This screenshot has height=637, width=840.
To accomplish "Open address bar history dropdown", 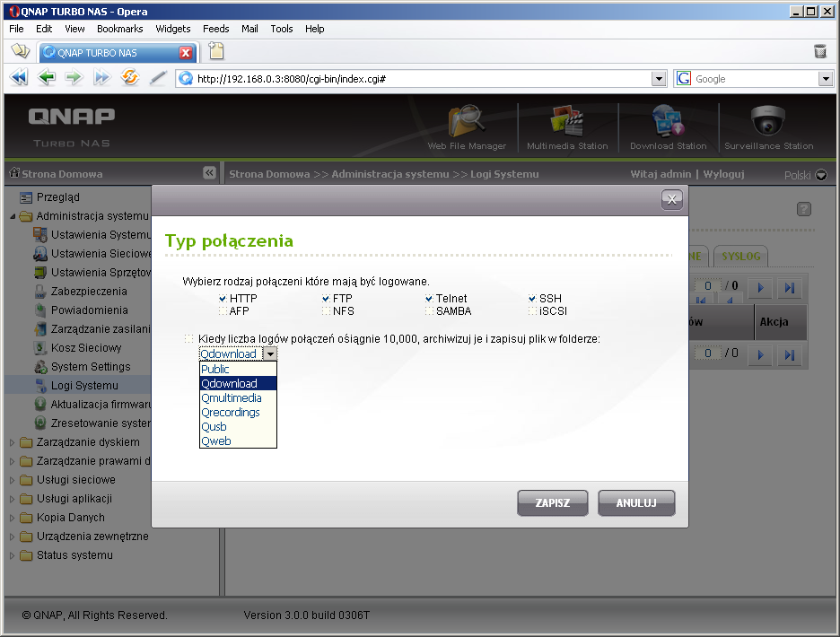I will (659, 79).
